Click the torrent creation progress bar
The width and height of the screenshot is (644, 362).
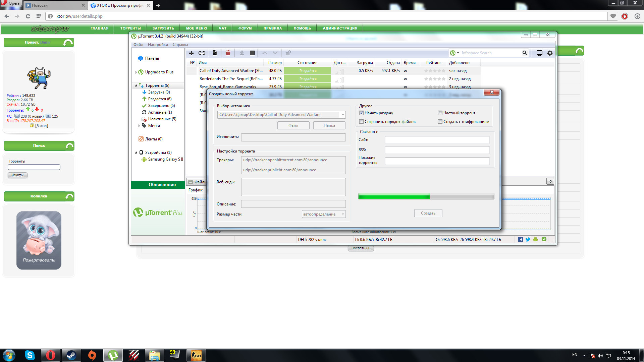pos(426,196)
